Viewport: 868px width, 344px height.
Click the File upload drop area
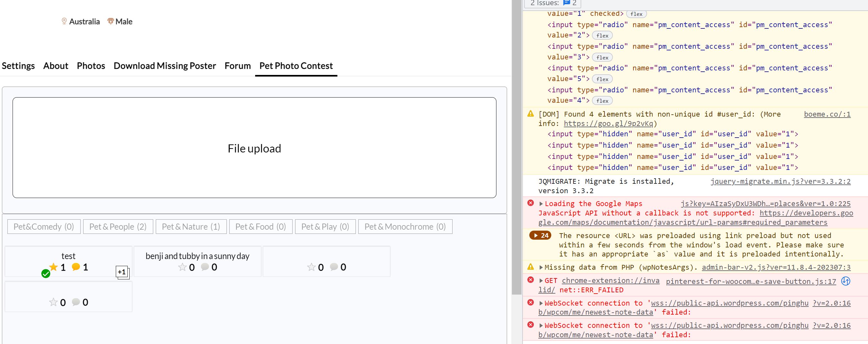254,148
